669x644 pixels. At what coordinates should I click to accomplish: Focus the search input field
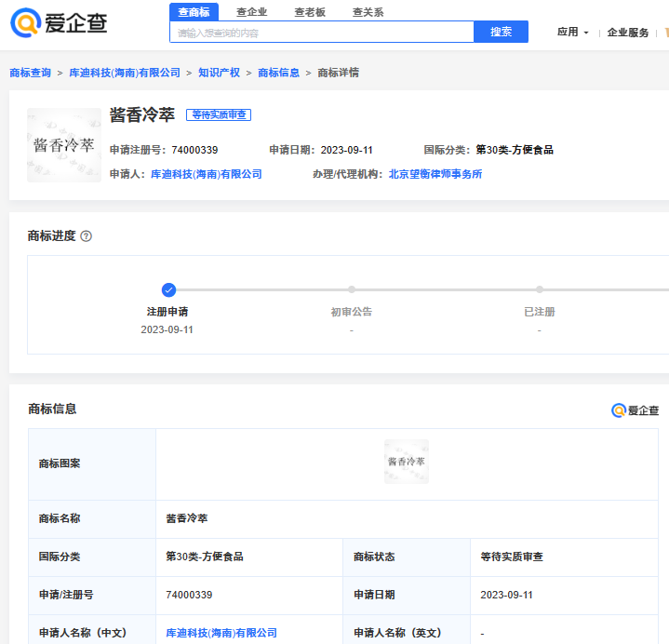click(322, 32)
